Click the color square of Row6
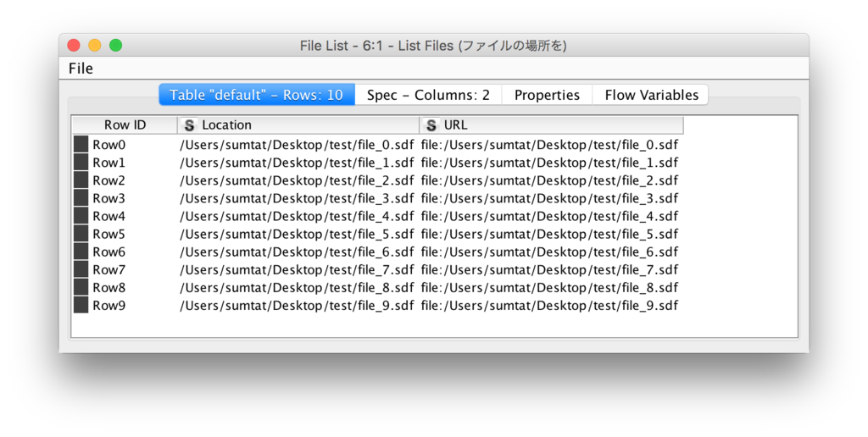Image resolution: width=868 pixels, height=437 pixels. click(81, 252)
